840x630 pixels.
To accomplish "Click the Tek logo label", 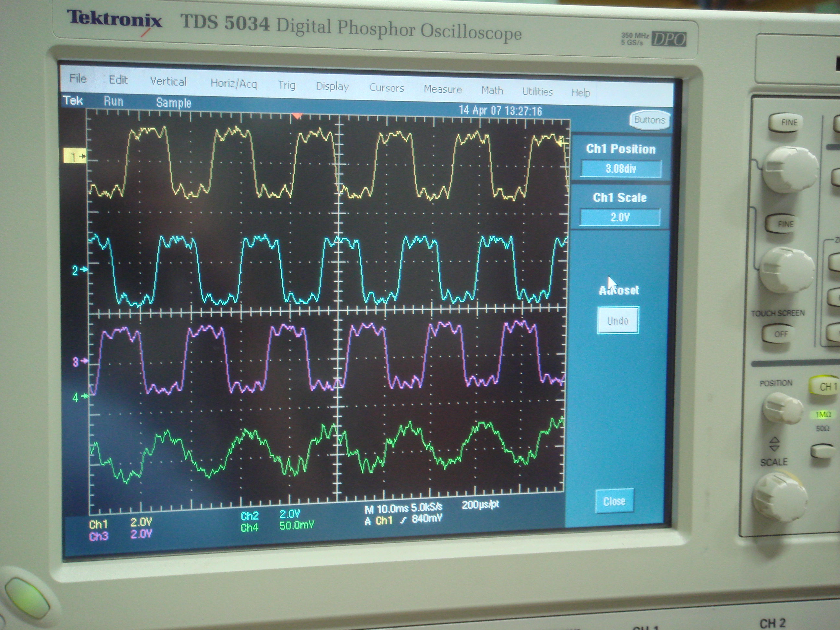I will 73,100.
